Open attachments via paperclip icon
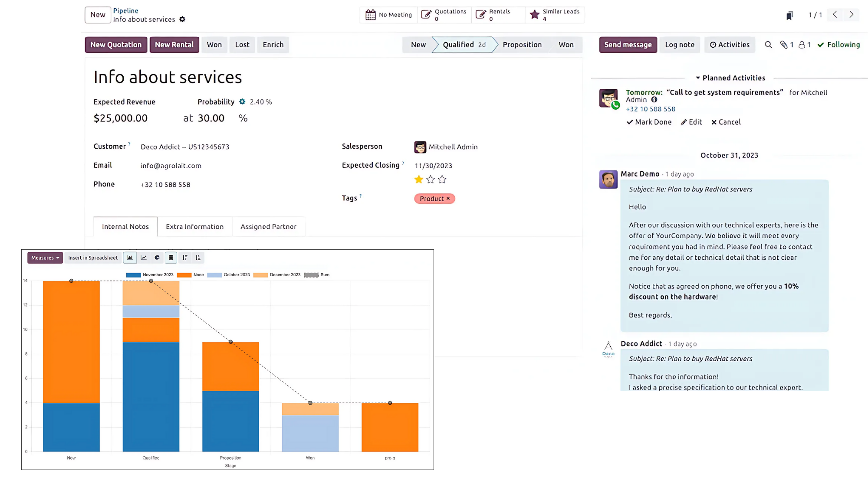Viewport: 868px width, 477px height. (784, 45)
